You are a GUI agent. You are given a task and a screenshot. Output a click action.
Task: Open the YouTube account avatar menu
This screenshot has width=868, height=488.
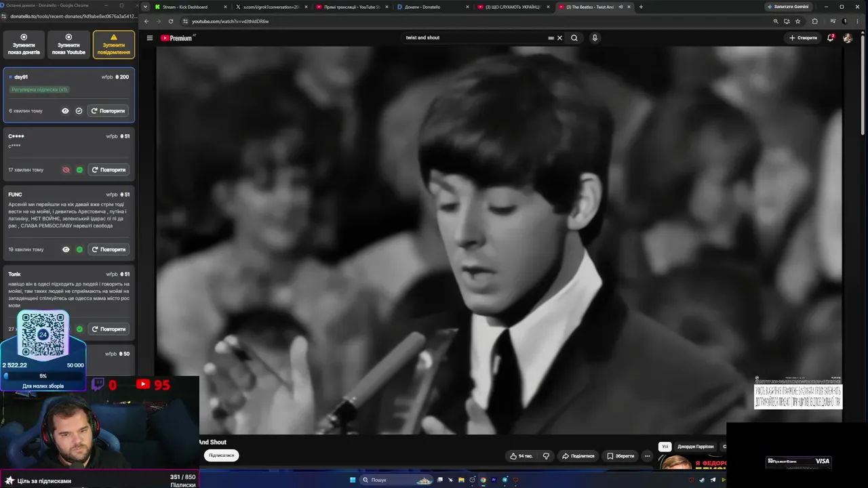click(x=848, y=38)
